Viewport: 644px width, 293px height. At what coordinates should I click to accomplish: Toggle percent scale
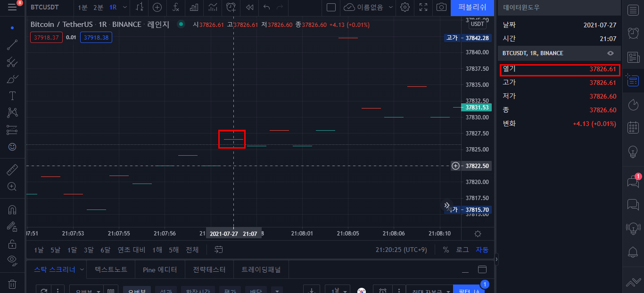click(446, 250)
